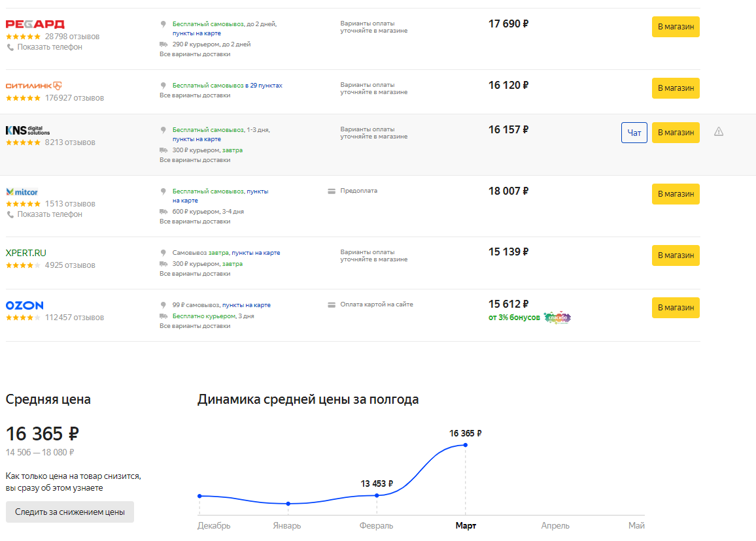Open Regard pickup points on map
This screenshot has height=541, width=756.
click(x=197, y=33)
